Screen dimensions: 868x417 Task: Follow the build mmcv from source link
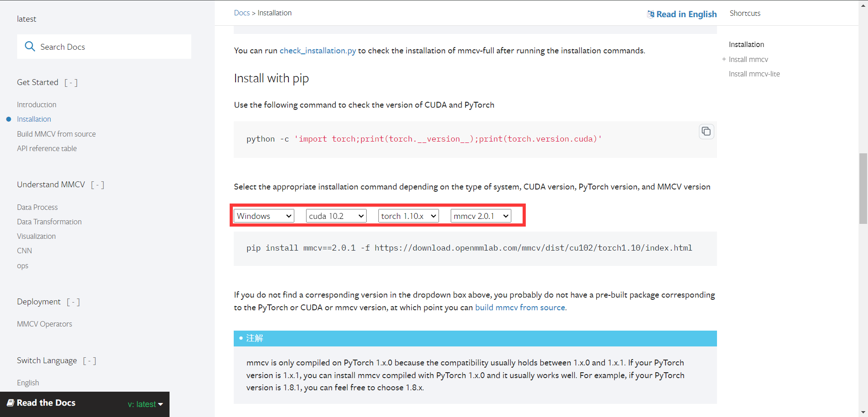(520, 308)
